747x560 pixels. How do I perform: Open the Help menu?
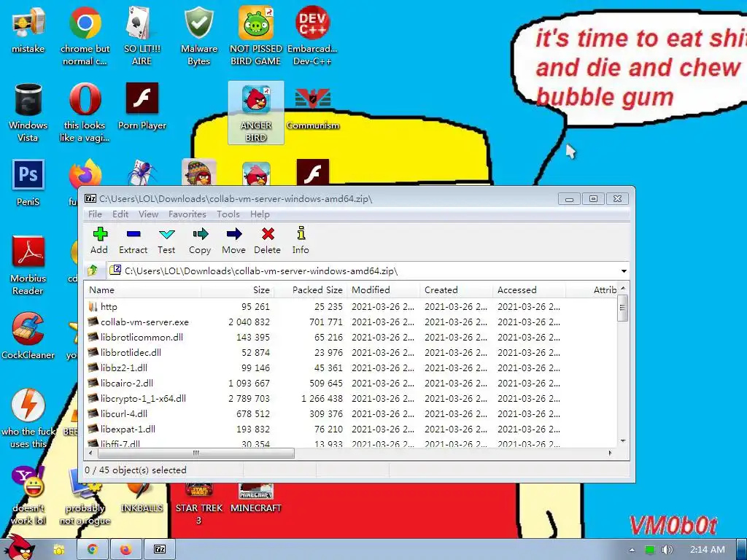(260, 214)
